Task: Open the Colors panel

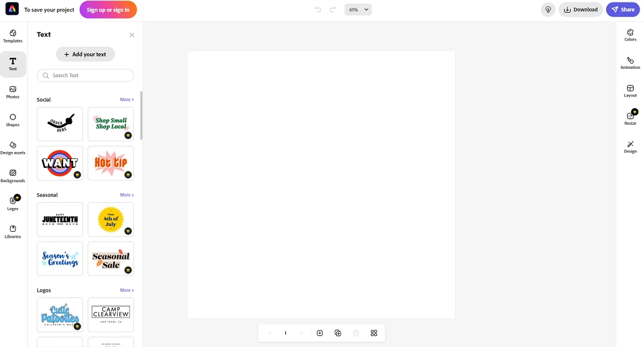Action: tap(630, 35)
